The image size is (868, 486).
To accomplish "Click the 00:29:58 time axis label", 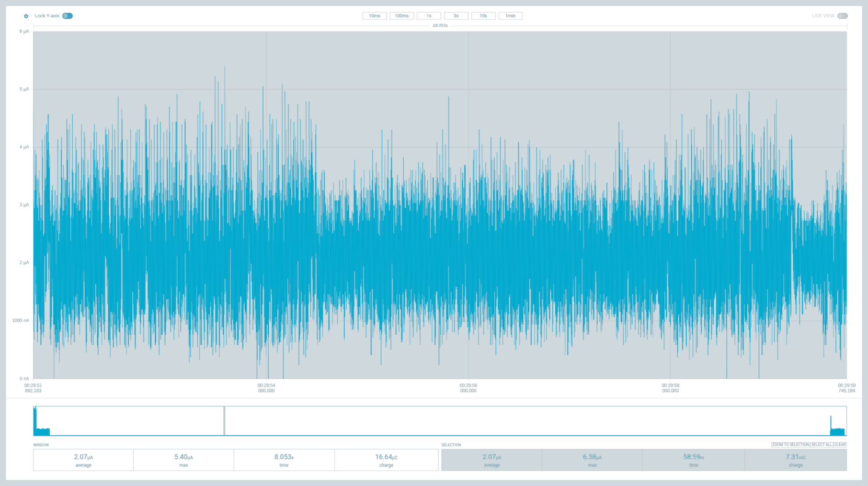I will (x=670, y=388).
